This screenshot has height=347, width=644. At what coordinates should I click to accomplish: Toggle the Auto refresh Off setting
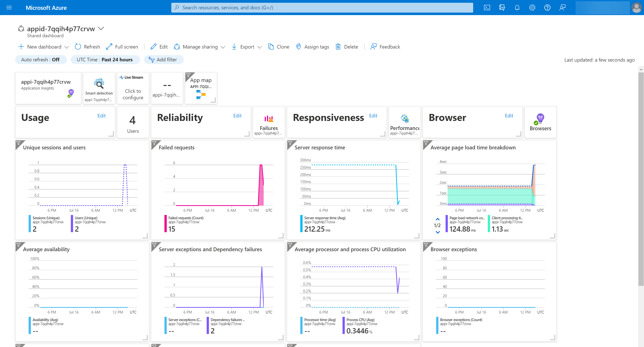(x=41, y=60)
